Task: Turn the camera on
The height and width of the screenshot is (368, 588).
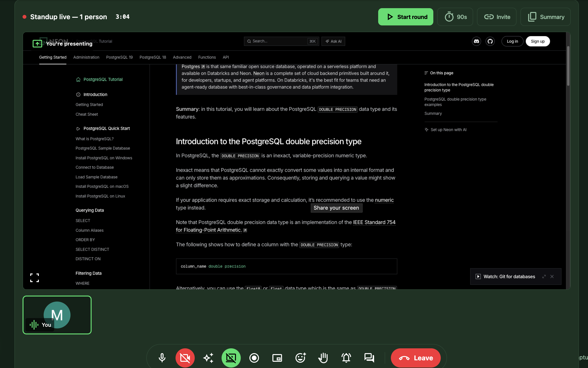Action: (185, 358)
